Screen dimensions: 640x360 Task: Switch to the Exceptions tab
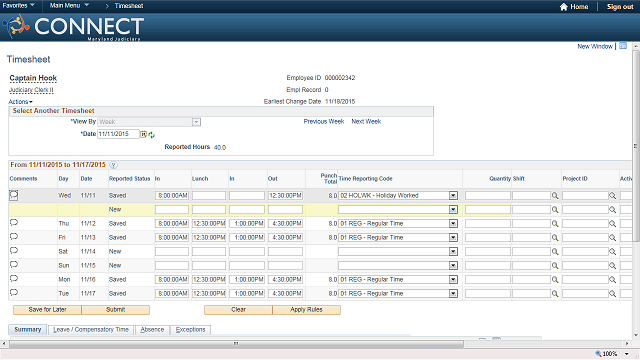(190, 330)
